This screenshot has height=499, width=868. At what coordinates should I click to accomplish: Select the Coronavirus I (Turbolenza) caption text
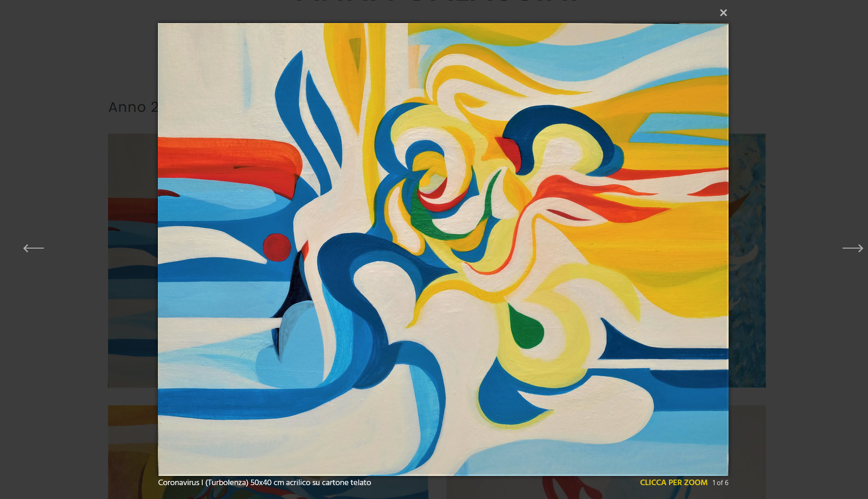click(265, 482)
